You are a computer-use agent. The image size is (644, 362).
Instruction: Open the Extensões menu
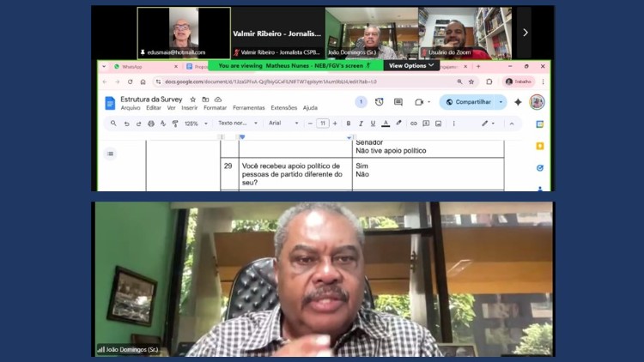284,108
